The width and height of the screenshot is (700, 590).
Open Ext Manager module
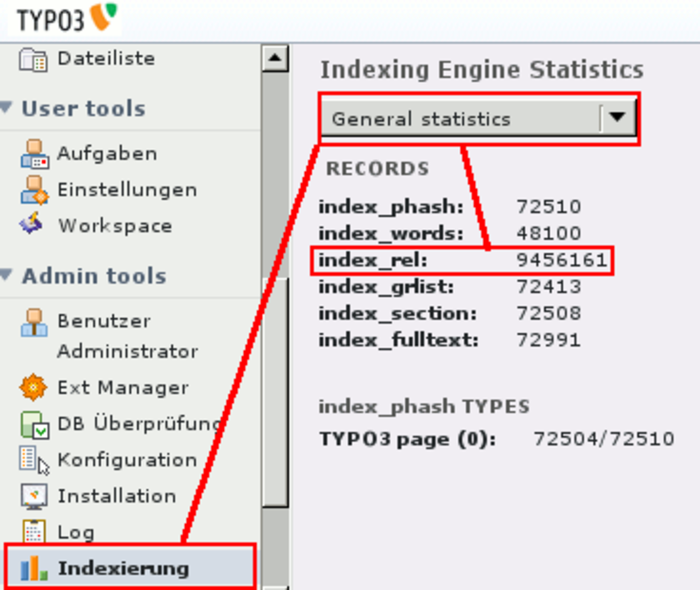[123, 387]
